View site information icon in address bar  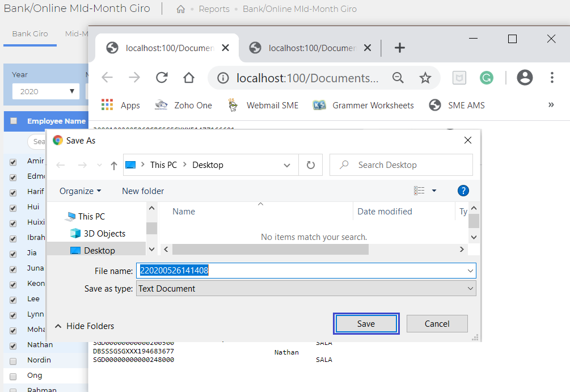click(x=223, y=78)
